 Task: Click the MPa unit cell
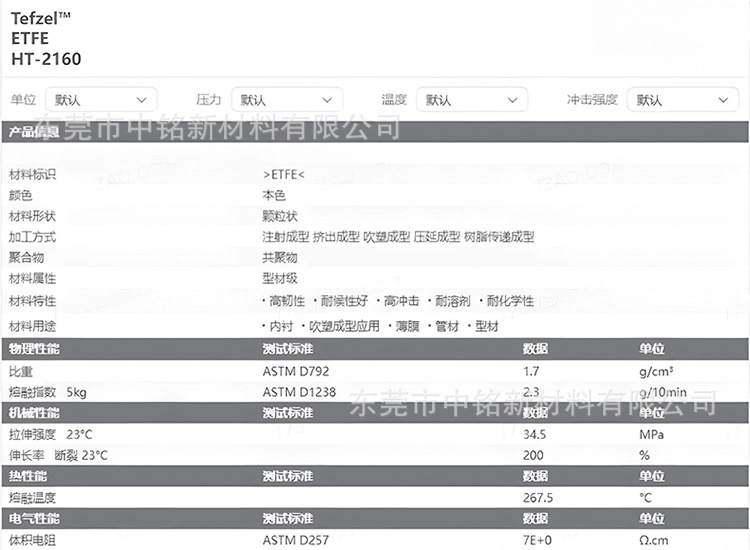(651, 435)
